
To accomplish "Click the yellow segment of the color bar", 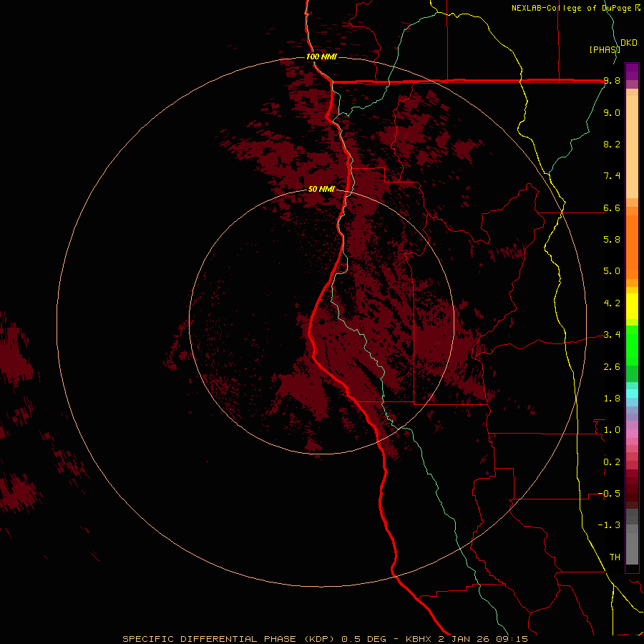I will [x=632, y=306].
